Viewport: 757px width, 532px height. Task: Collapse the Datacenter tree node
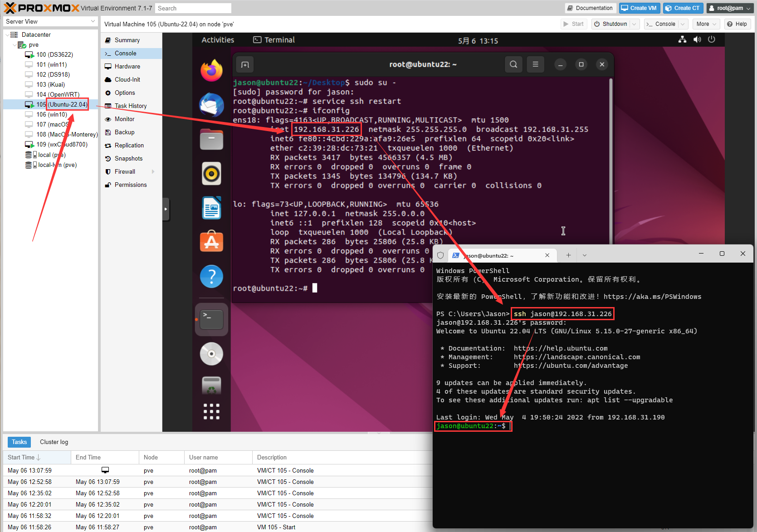(x=7, y=35)
